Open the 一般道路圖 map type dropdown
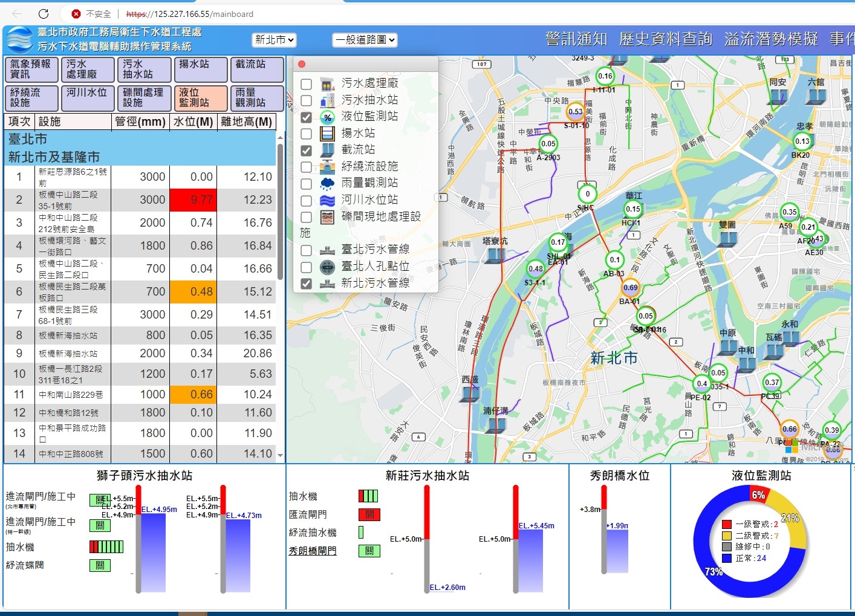 [x=365, y=40]
